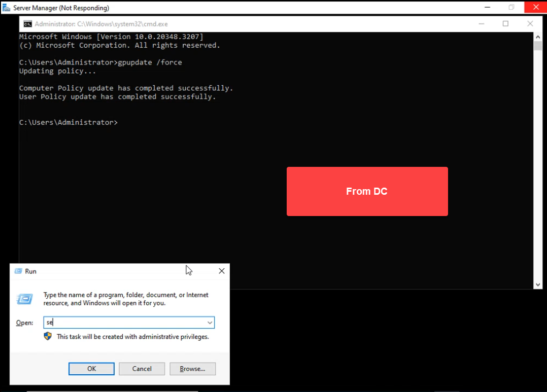This screenshot has height=392, width=547.
Task: Restore down the Server Manager window
Action: 511,7
